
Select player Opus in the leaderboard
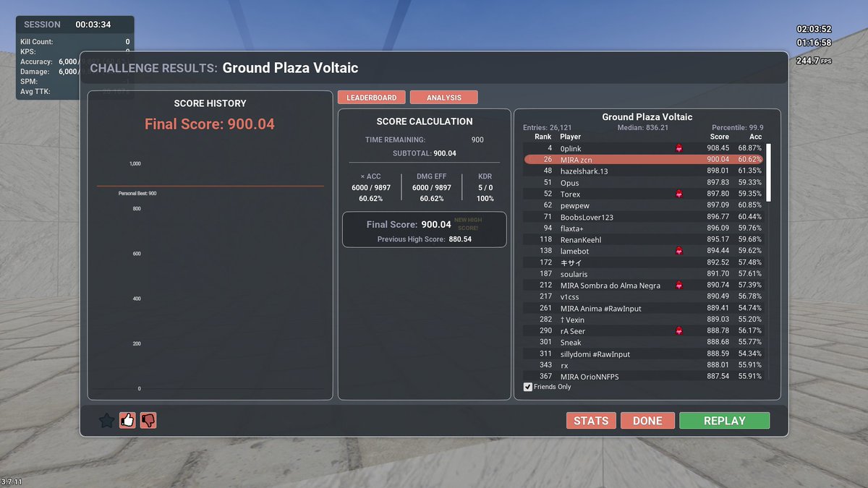pos(644,183)
